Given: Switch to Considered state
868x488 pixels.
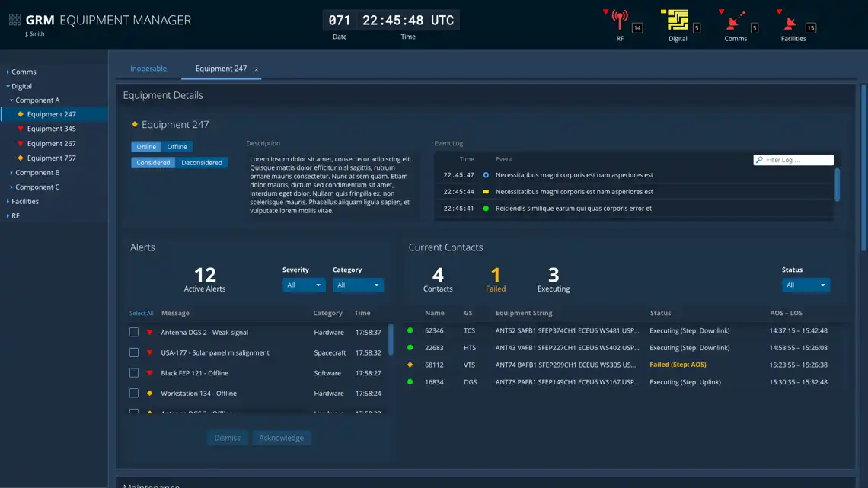Looking at the screenshot, I should click(153, 163).
